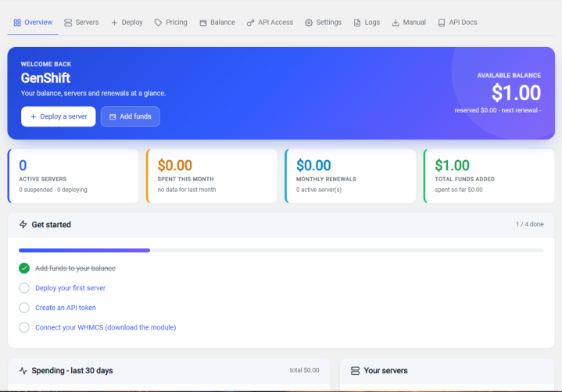Click the green checkmark for Add funds step

[x=24, y=268]
